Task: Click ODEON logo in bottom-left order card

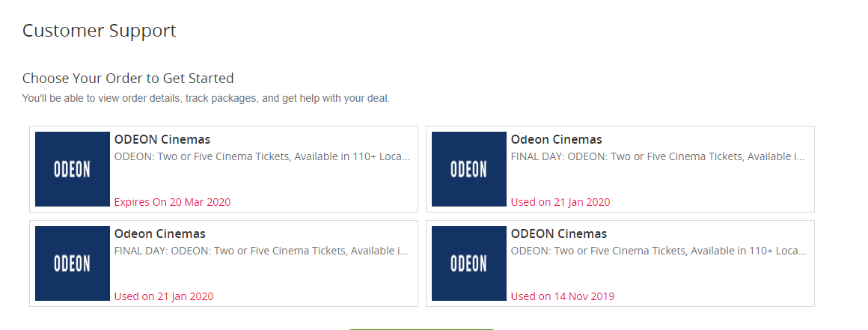Action: pos(73,263)
